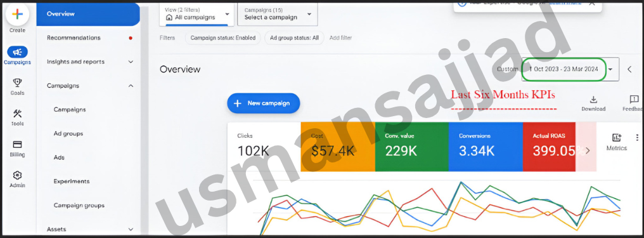Viewport: 644px width, 238px height.
Task: Open Ad groups in sidebar
Action: (68, 133)
